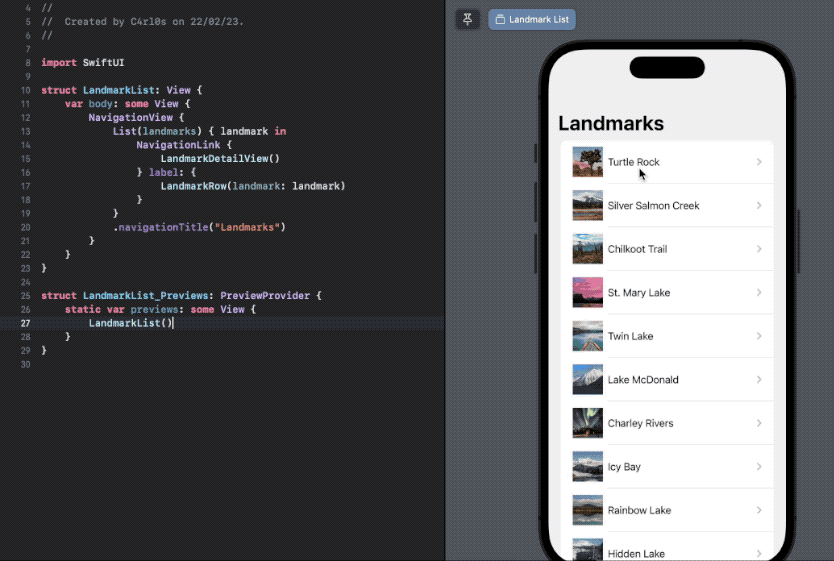Viewport: 834px width, 561px height.
Task: Click the List(landmarks) code line
Action: coord(199,131)
